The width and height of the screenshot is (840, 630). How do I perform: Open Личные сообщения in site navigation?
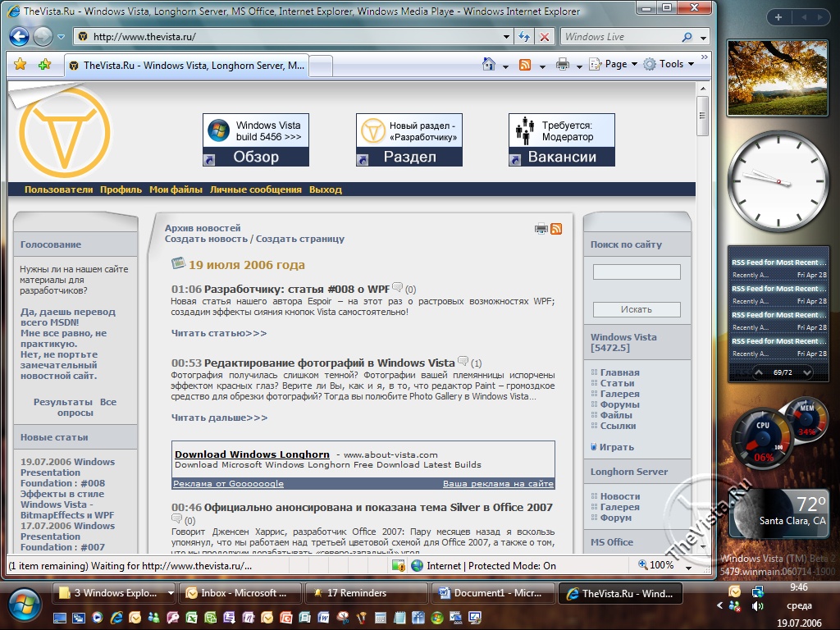(256, 189)
